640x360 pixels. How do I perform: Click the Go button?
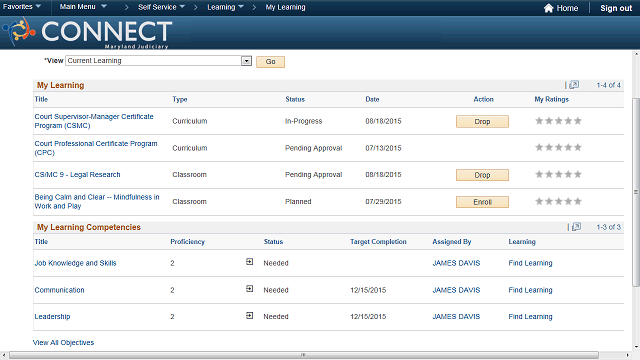tap(270, 62)
